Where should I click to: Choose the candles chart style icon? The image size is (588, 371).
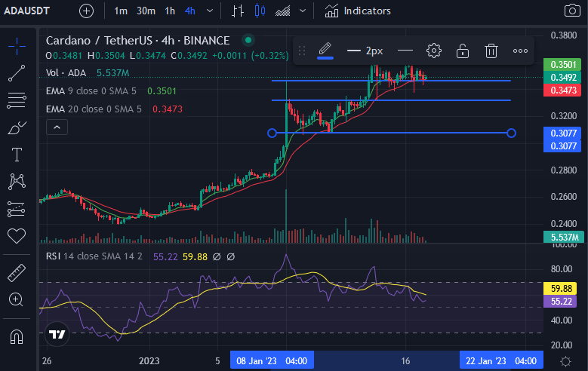[x=260, y=11]
